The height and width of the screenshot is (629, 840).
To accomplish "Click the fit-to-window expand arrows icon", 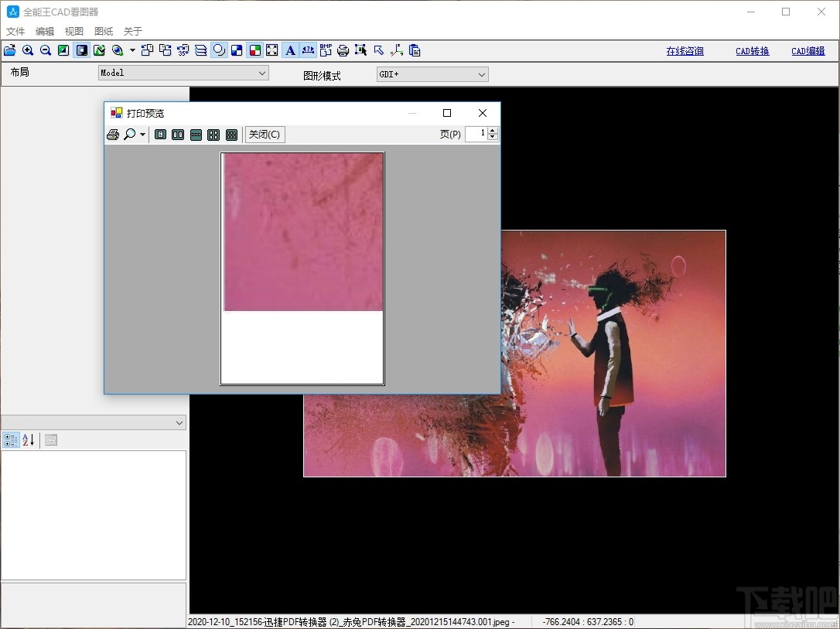I will point(272,50).
